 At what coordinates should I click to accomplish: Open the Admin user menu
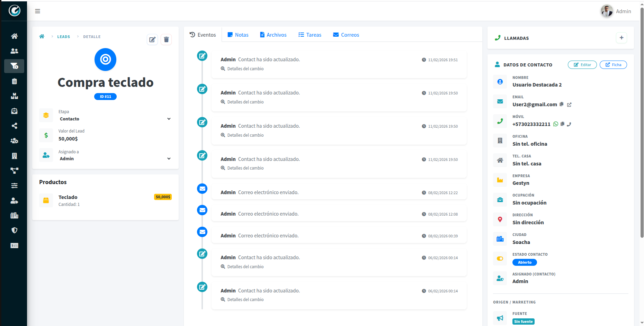coord(616,11)
